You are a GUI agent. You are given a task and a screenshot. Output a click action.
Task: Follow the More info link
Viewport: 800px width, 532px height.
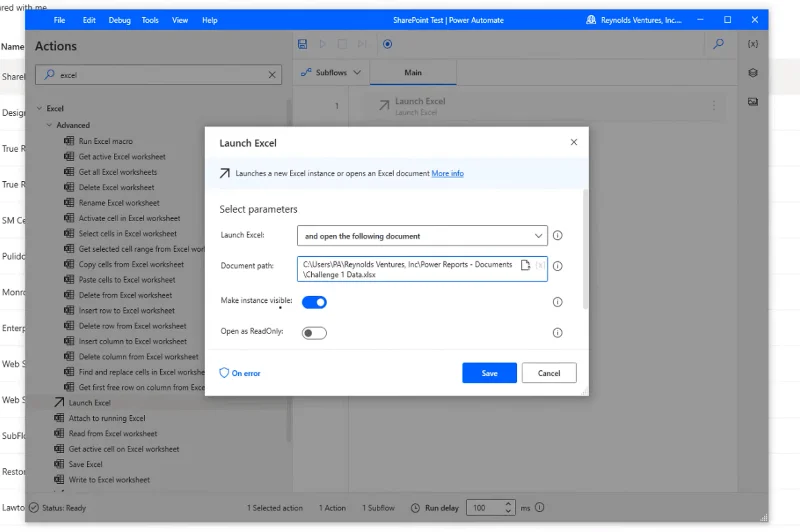[447, 173]
